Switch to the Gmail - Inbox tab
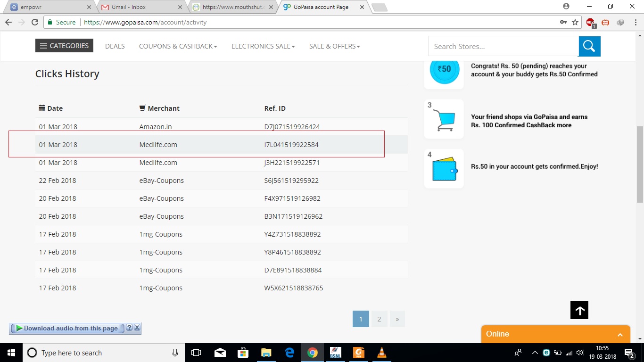The width and height of the screenshot is (644, 362). point(141,7)
